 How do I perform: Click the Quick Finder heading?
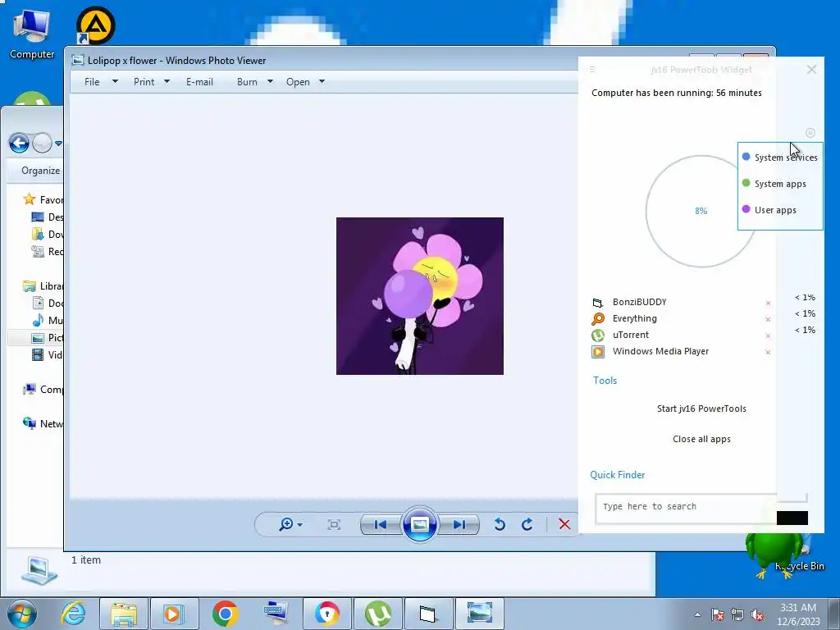coord(617,475)
